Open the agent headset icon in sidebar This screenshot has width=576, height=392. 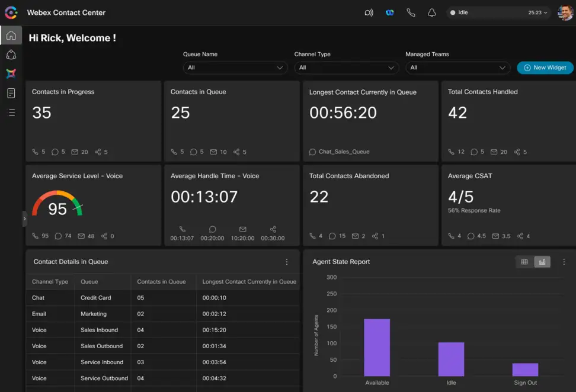pyautogui.click(x=11, y=54)
